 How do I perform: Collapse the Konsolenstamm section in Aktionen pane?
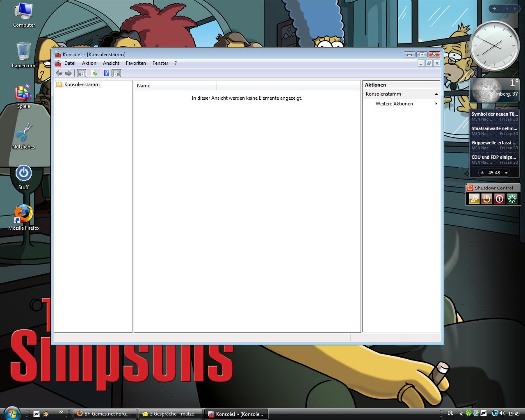pyautogui.click(x=436, y=94)
